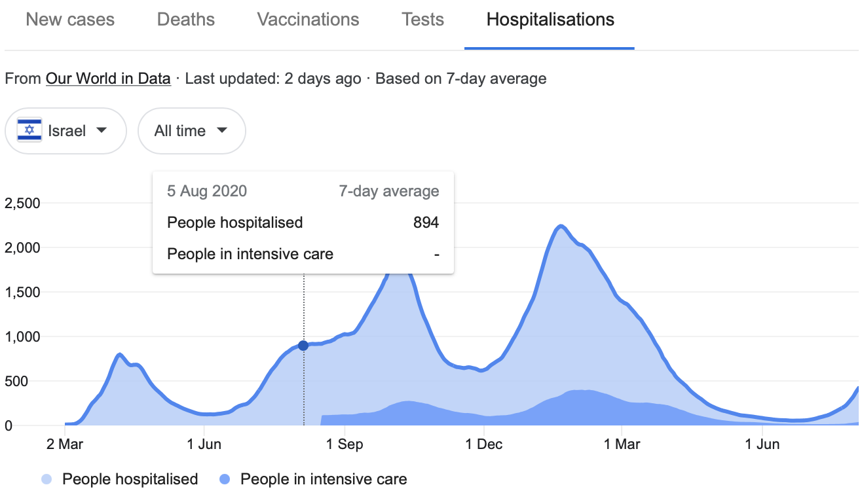Viewport: 862px width, 504px height.
Task: Expand the All time dropdown arrow
Action: point(222,130)
